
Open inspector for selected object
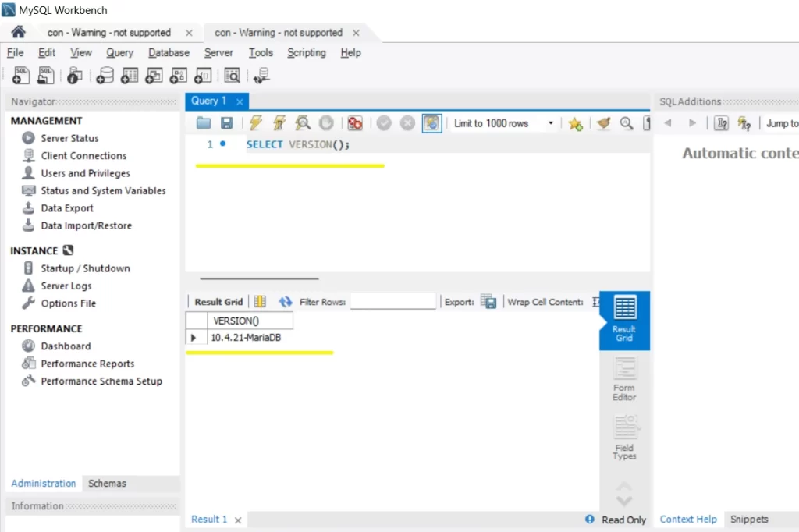pyautogui.click(x=74, y=76)
